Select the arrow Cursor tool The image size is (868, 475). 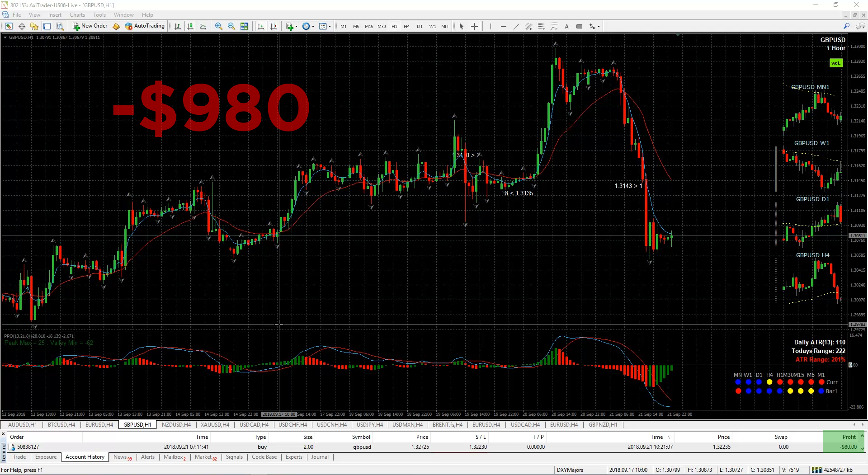pyautogui.click(x=462, y=26)
